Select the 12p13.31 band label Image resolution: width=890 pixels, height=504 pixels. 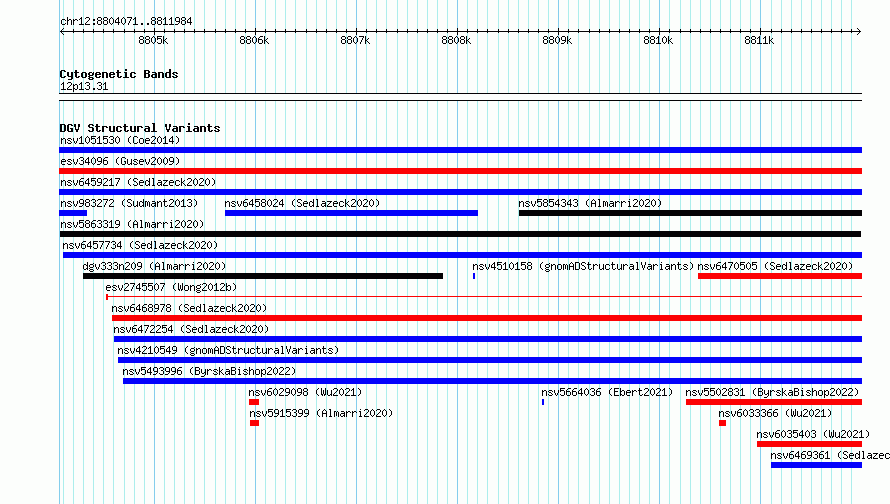pyautogui.click(x=84, y=87)
